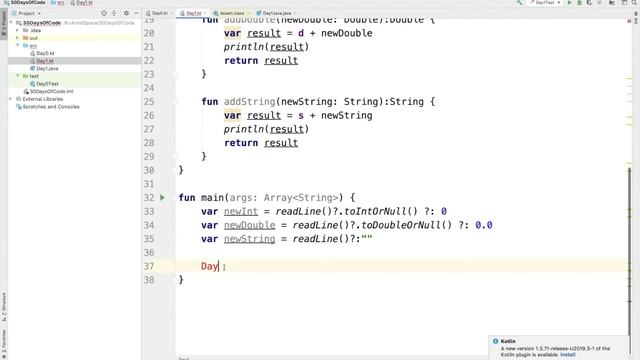Open Project panel settings gear
Viewport: 640px width, 360px height.
126,13
